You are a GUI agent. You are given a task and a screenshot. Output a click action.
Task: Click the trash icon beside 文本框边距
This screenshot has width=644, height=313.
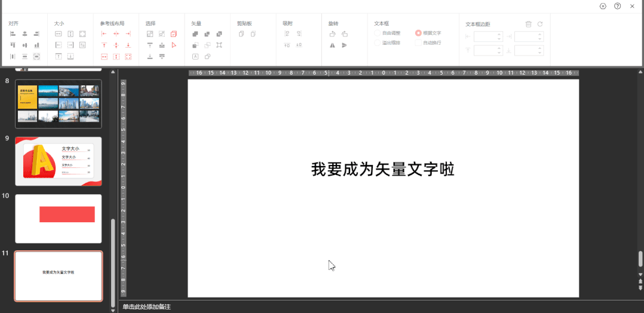point(529,24)
